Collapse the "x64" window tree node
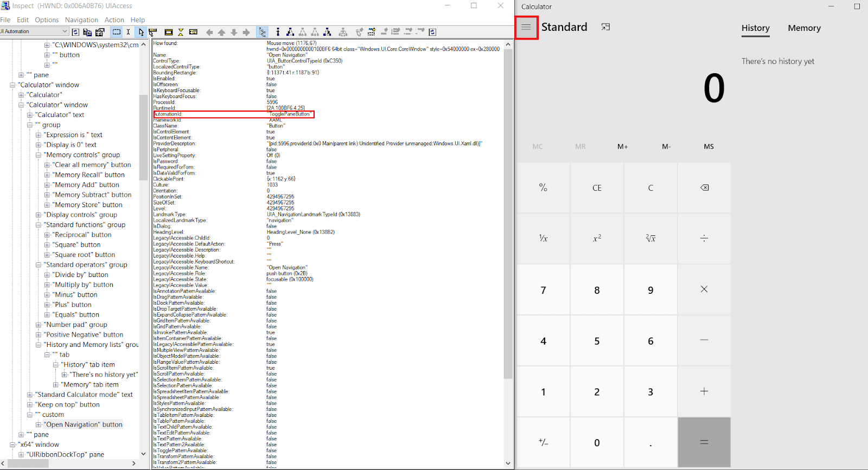 (x=12, y=445)
